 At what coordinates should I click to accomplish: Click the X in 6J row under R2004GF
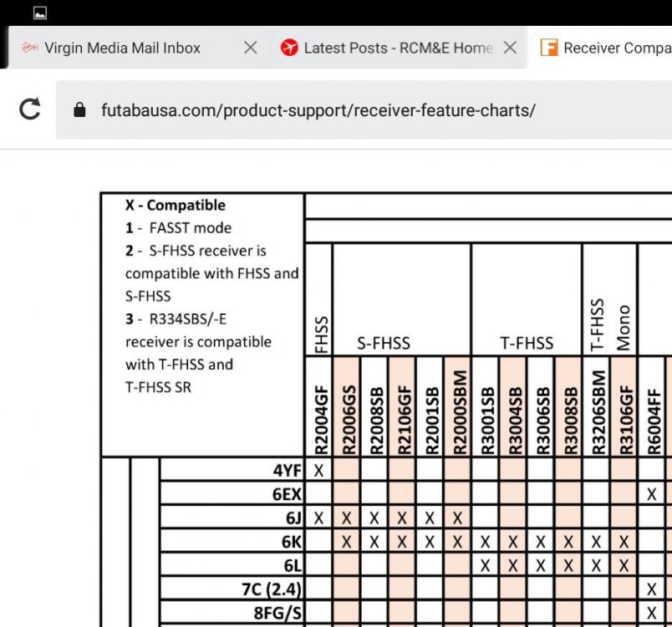point(318,518)
